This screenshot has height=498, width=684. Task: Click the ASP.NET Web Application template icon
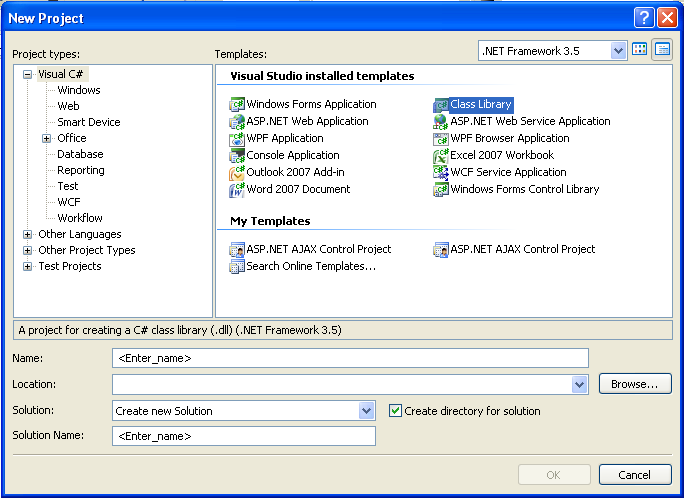[237, 122]
